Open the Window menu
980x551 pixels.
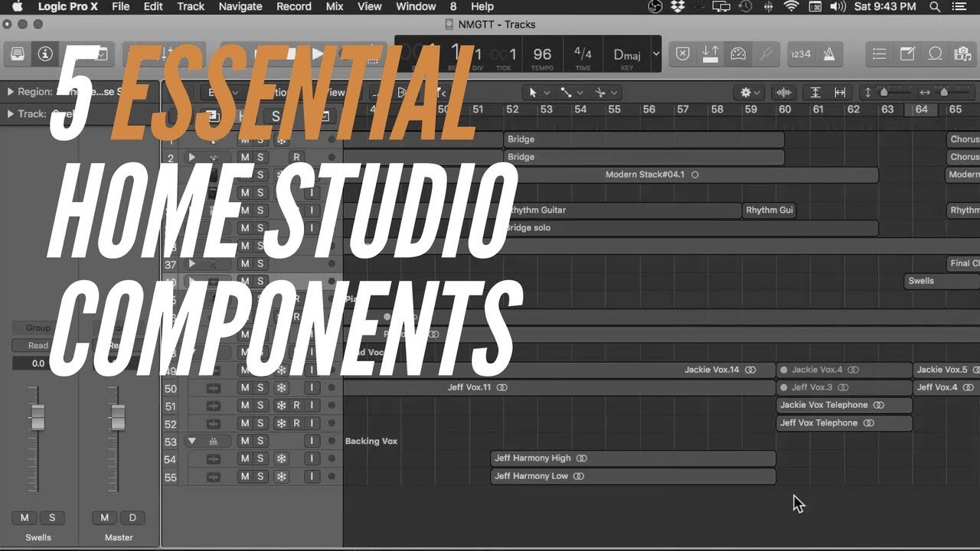416,7
